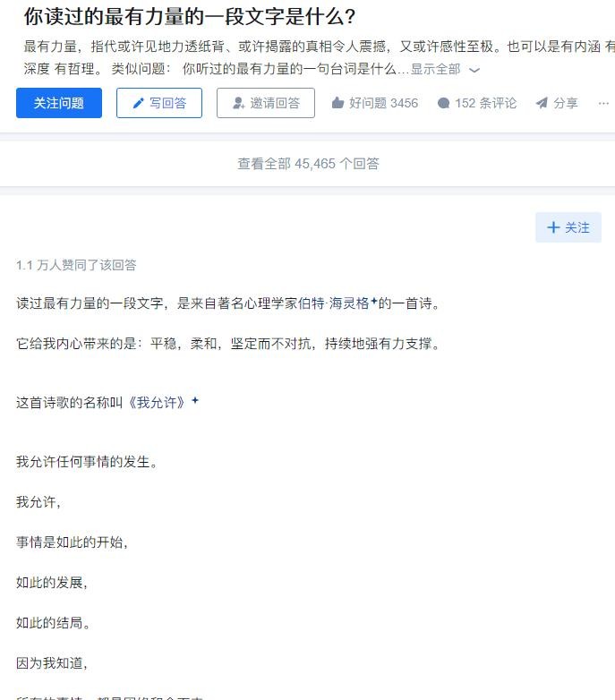Screen dimensions: 615x700
Task: Click the 写回答 button
Action: 159,103
